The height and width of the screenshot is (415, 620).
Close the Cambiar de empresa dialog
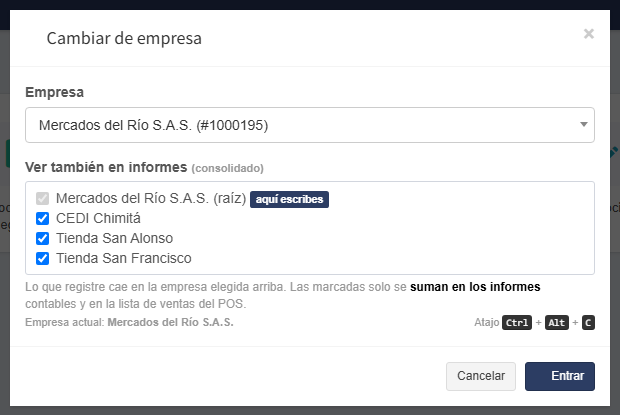coord(589,34)
